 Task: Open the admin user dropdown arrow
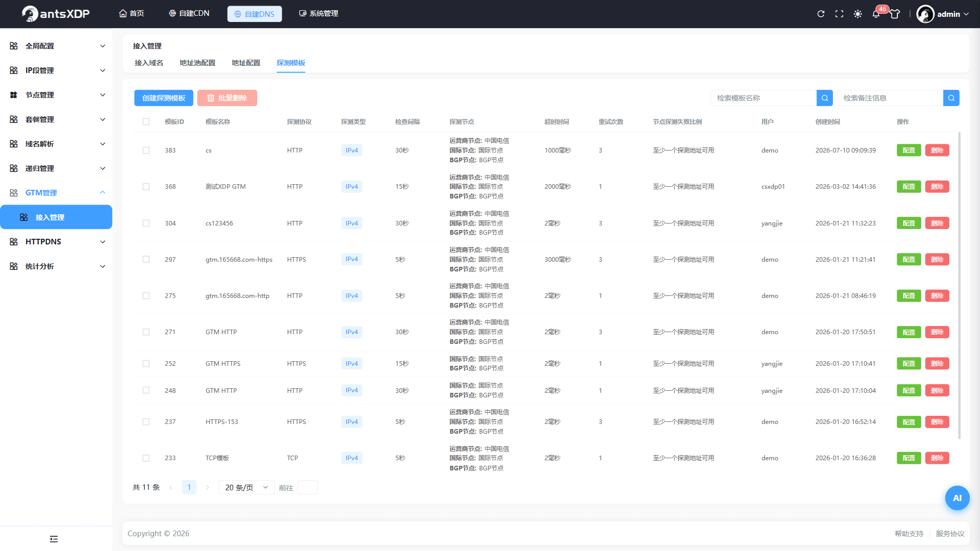(966, 14)
